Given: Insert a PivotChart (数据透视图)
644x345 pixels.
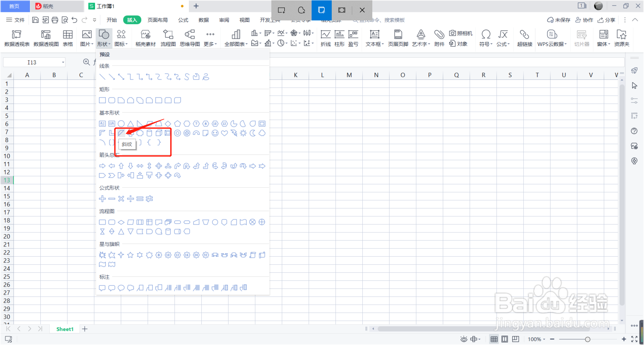Looking at the screenshot, I should click(46, 38).
